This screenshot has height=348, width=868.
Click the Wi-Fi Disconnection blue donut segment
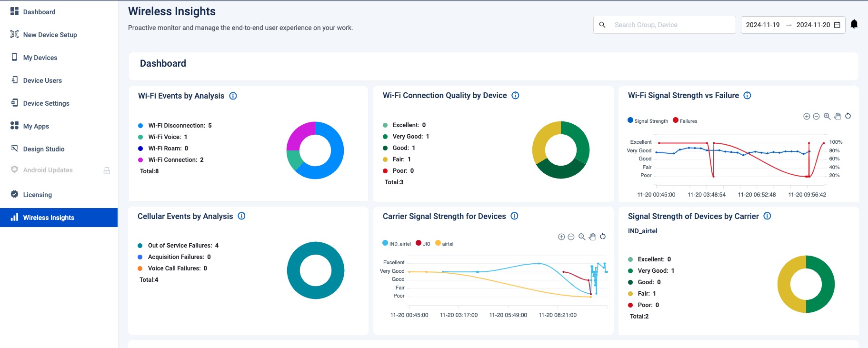pos(334,157)
